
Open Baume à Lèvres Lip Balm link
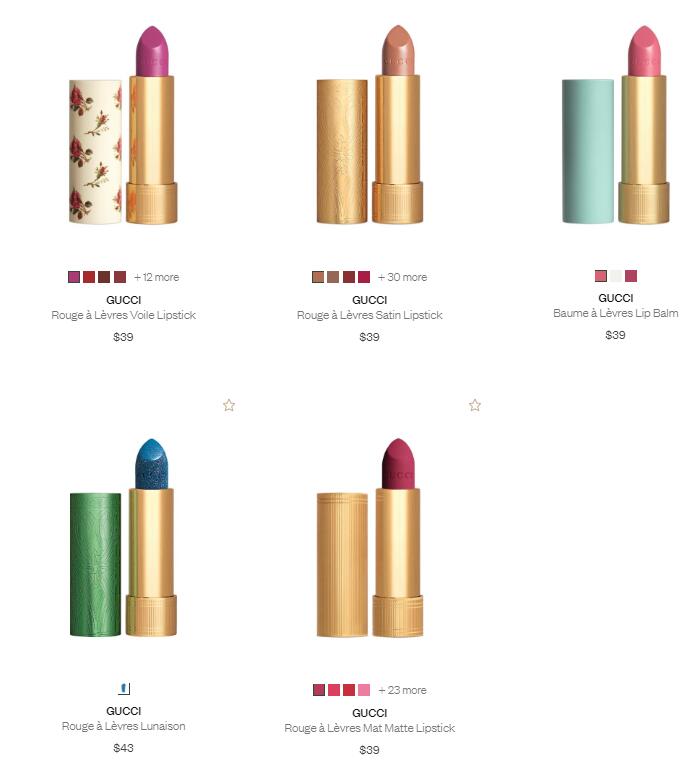pyautogui.click(x=616, y=313)
